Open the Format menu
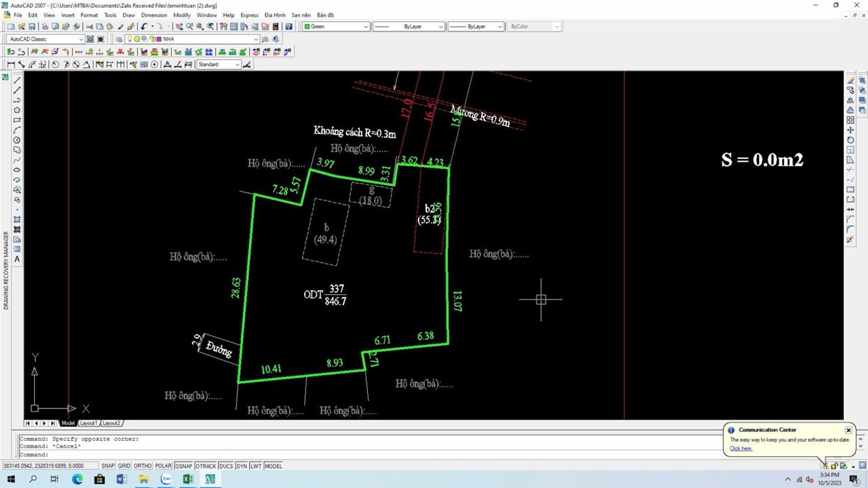The image size is (868, 488). point(89,15)
